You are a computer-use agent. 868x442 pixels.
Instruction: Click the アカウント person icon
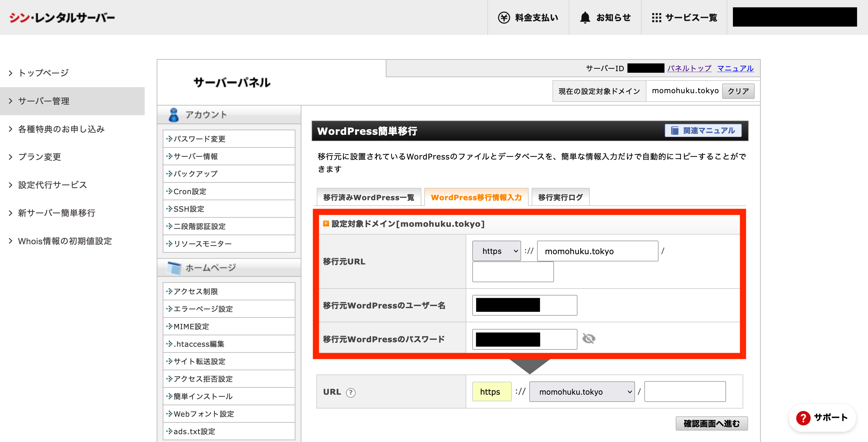pyautogui.click(x=174, y=115)
